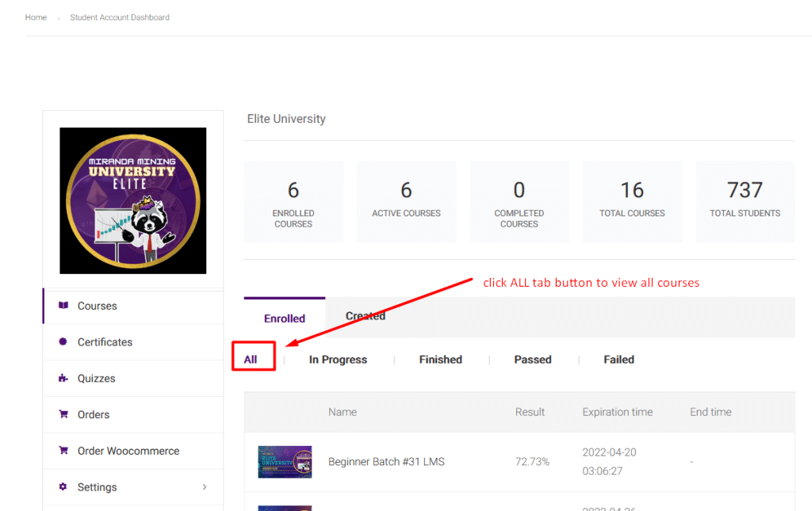Switch to the Enrolled tab
The height and width of the screenshot is (511, 812).
pos(285,318)
